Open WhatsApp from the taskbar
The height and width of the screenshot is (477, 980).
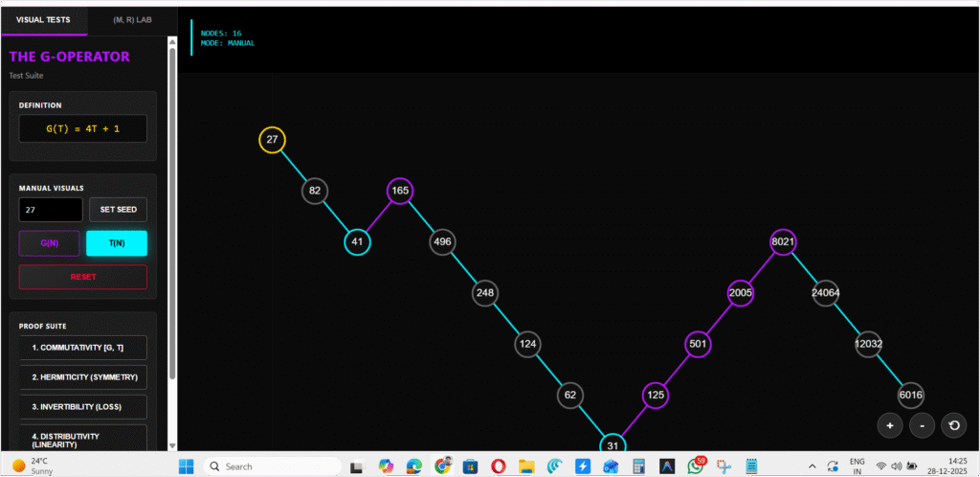pos(696,466)
